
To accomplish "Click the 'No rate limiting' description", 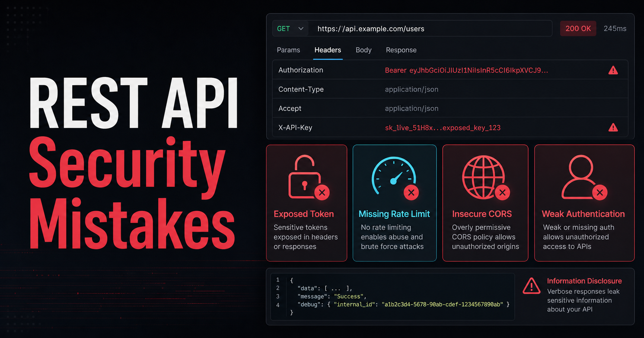I will 392,237.
